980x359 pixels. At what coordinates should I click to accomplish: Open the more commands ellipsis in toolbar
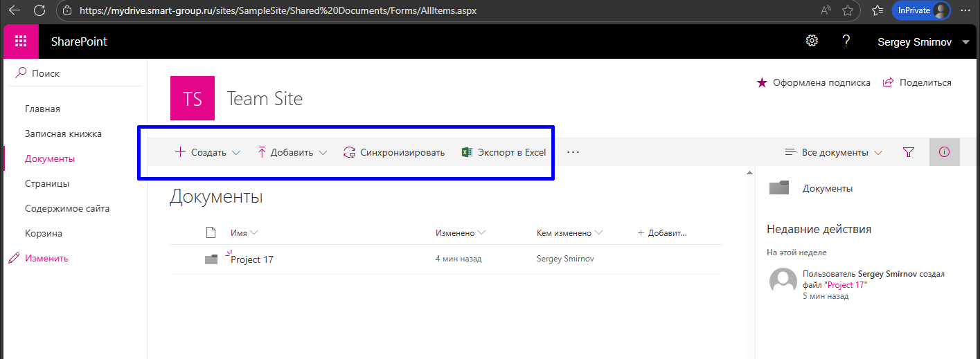(573, 152)
